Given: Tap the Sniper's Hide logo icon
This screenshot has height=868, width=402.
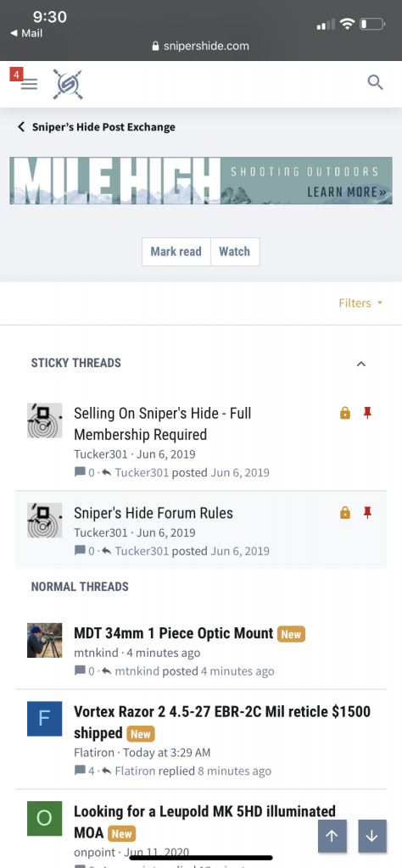Looking at the screenshot, I should (68, 84).
